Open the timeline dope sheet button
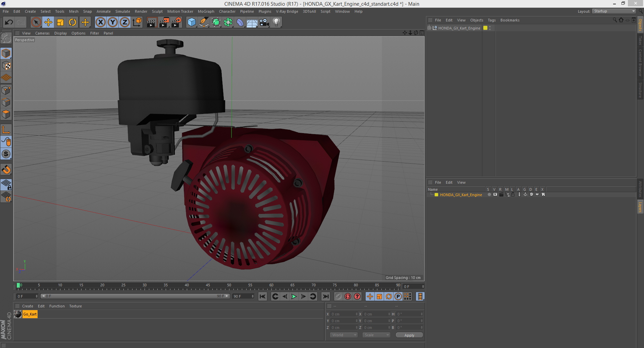Screen dimensions: 644x348 point(420,296)
